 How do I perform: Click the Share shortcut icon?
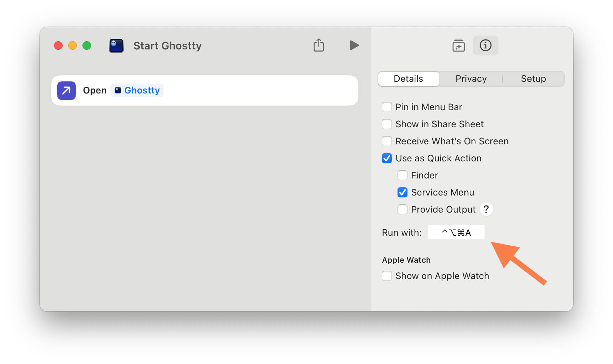point(319,45)
